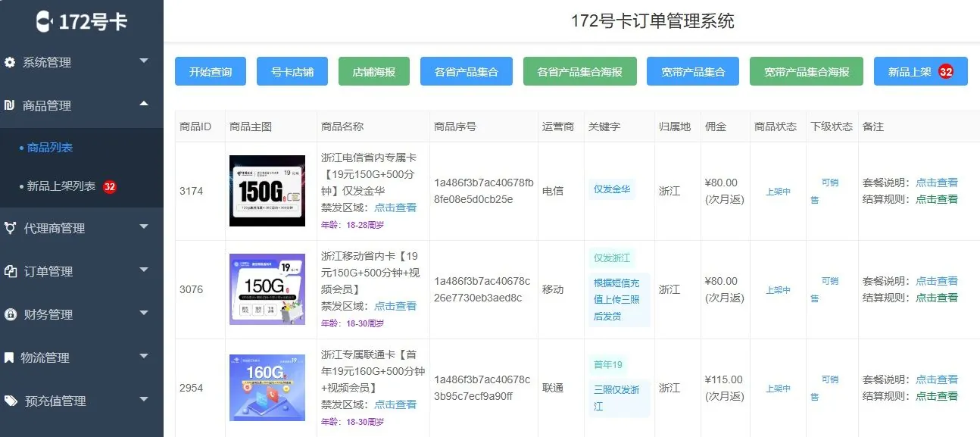
Task: View 禁发区域 点击查看 for product 3174
Action: click(395, 208)
